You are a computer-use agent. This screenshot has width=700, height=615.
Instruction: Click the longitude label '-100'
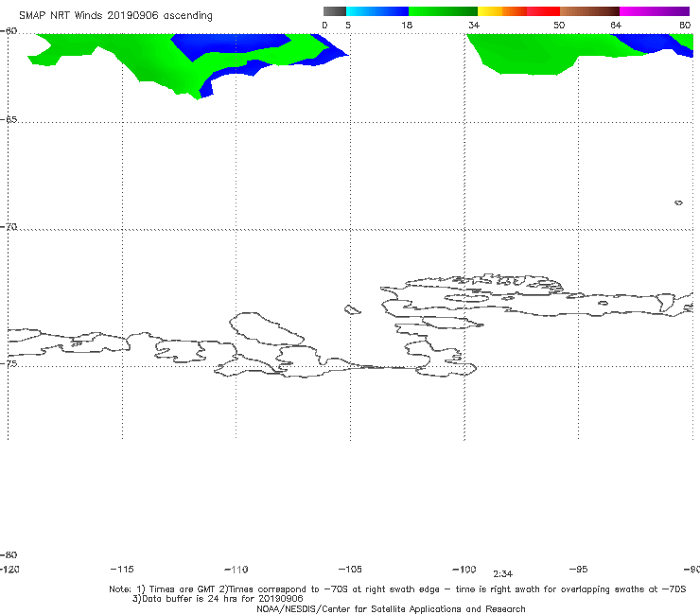coord(464,569)
